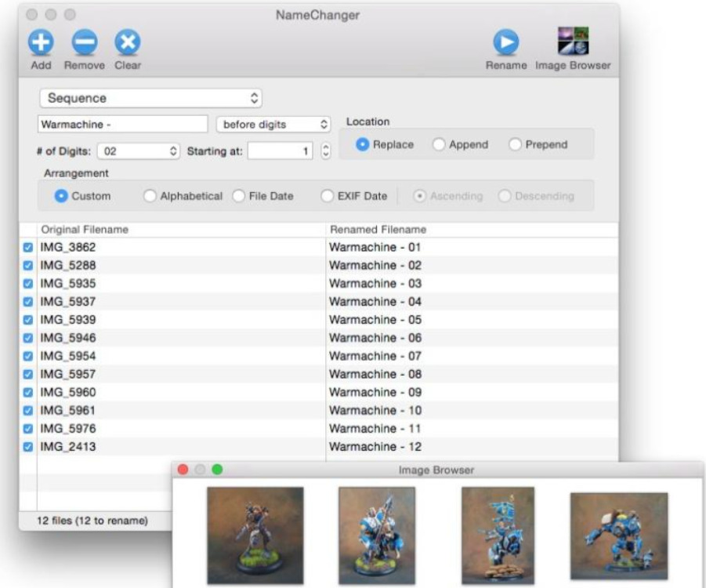Uncheck the IMG_2413 checkbox

28,447
